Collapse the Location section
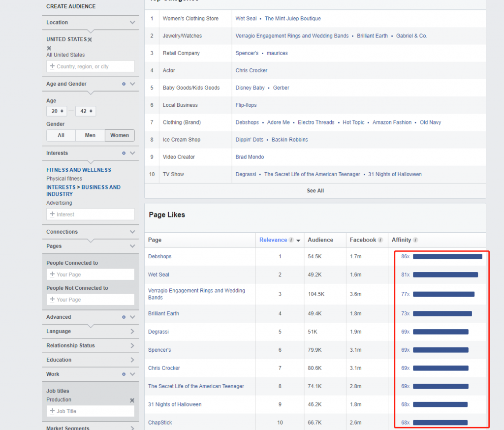The height and width of the screenshot is (430, 504). (x=132, y=23)
